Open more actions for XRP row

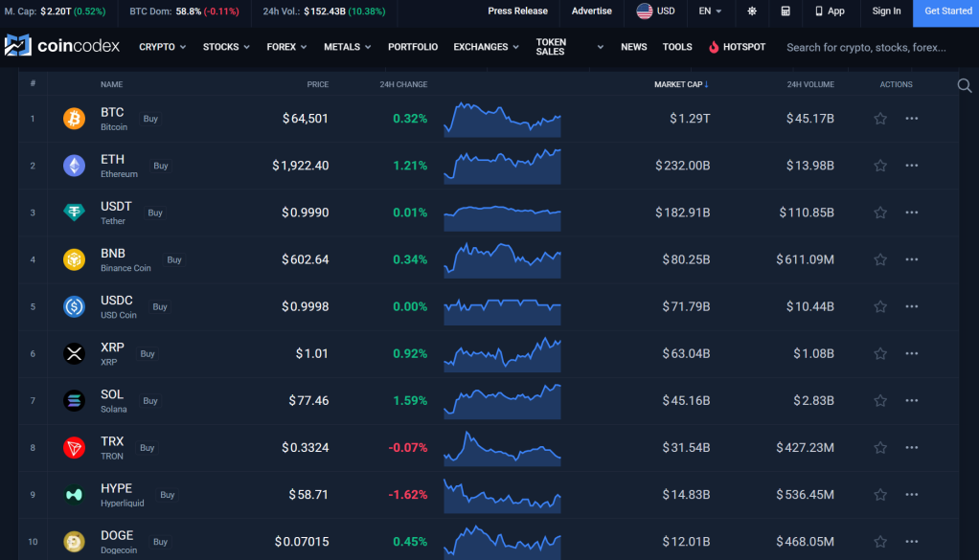[x=912, y=353]
